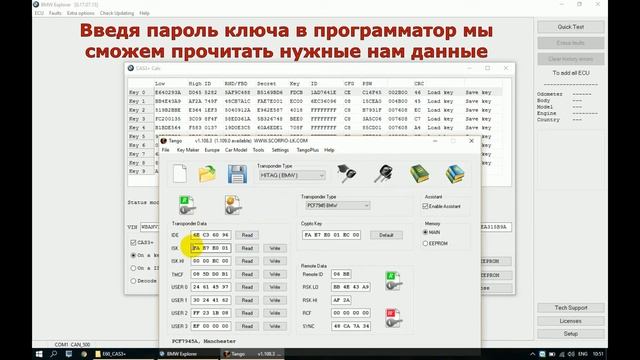Click the Write button for TMCF

click(275, 274)
